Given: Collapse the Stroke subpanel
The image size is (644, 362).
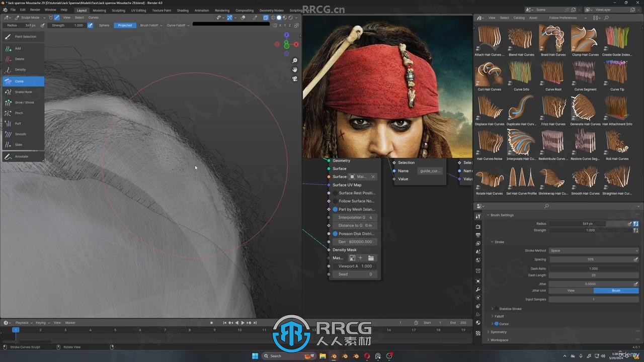Looking at the screenshot, I should (x=497, y=242).
